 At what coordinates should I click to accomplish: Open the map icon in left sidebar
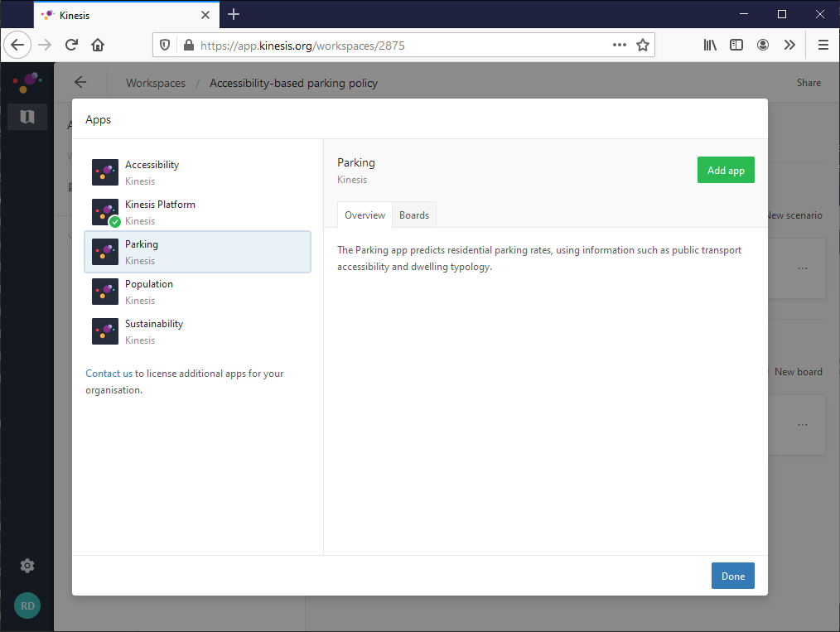tap(27, 117)
